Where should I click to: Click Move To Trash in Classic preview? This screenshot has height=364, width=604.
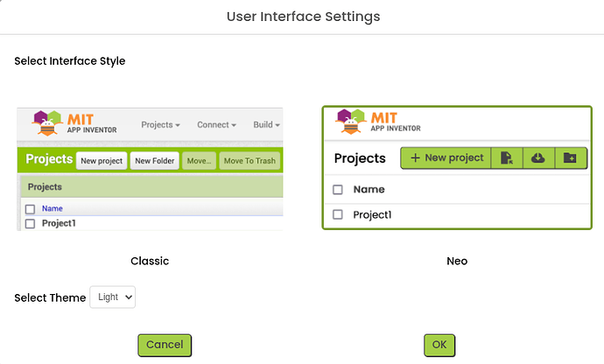[249, 160]
